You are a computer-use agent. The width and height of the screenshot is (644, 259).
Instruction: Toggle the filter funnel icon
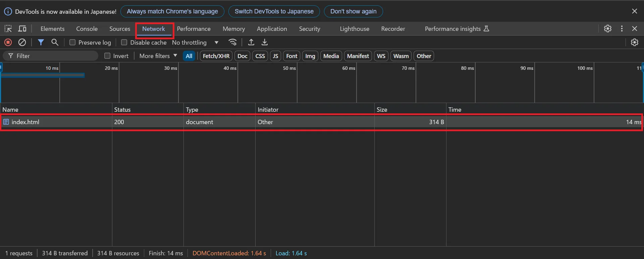(41, 42)
